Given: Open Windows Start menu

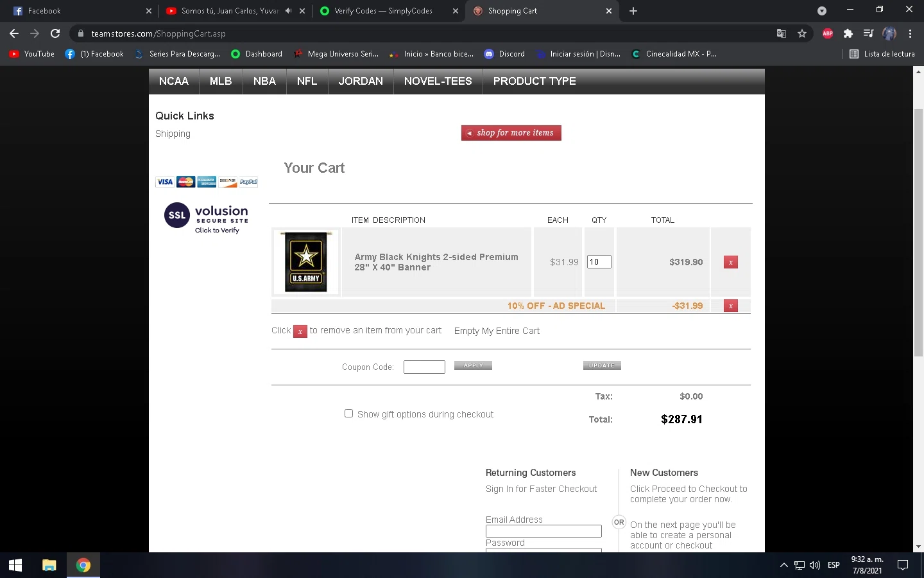Looking at the screenshot, I should [x=15, y=565].
